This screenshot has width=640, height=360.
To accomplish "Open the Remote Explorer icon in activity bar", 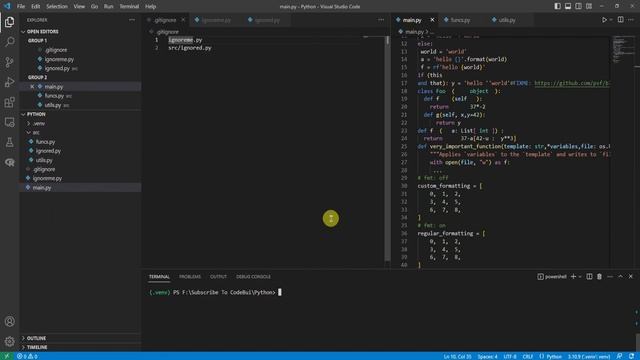I will tap(9, 122).
